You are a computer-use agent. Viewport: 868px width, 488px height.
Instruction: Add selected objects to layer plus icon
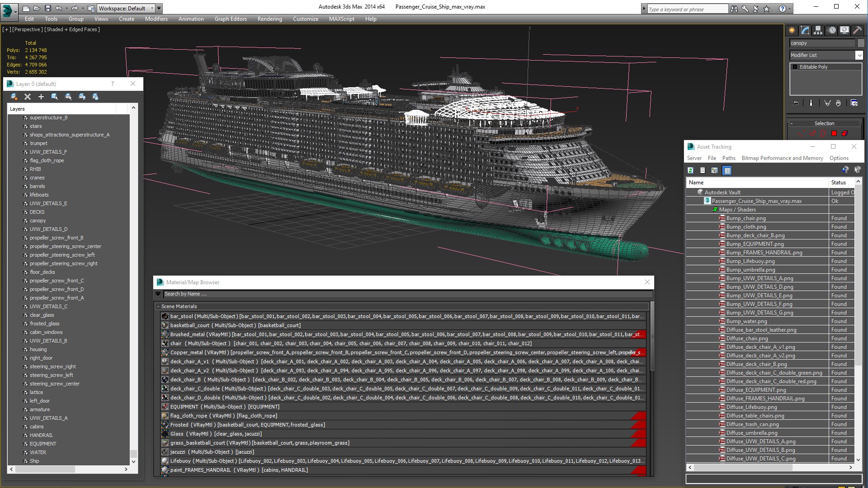click(41, 97)
